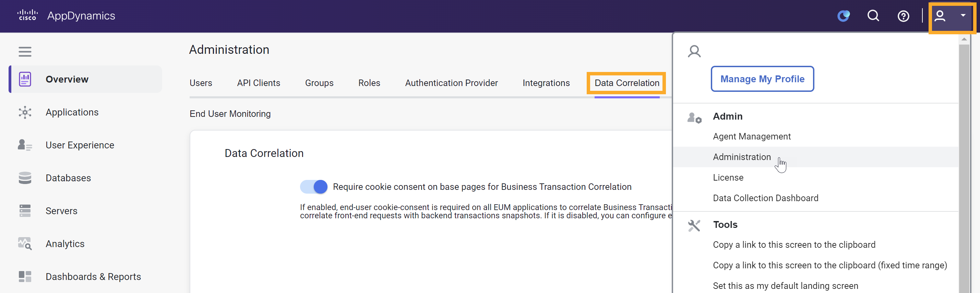
Task: Select Administration in the Admin menu
Action: pyautogui.click(x=741, y=157)
